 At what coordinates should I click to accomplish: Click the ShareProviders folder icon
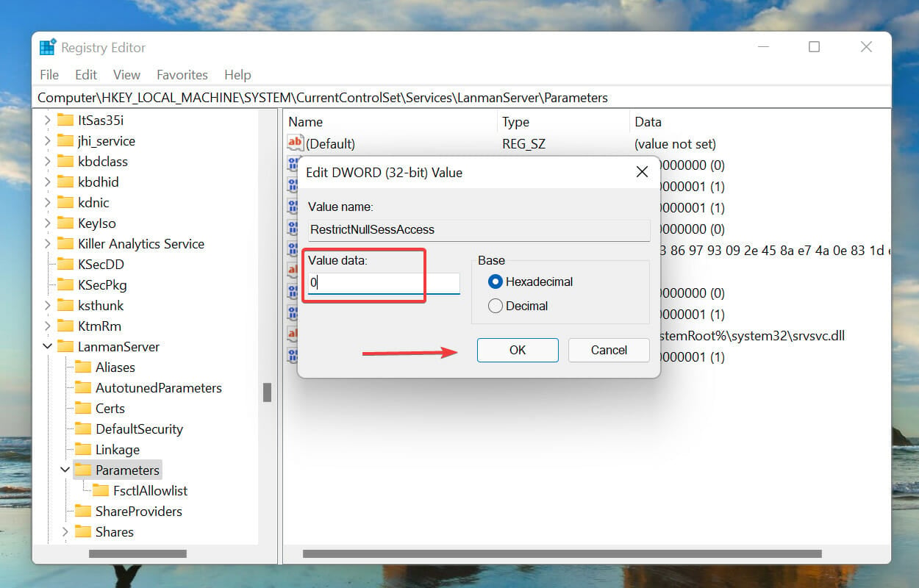coord(83,511)
